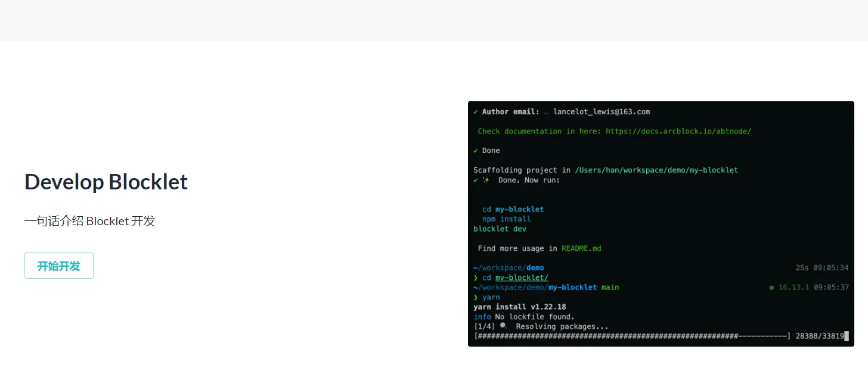
Task: Click the 开始开发 button
Action: click(59, 266)
